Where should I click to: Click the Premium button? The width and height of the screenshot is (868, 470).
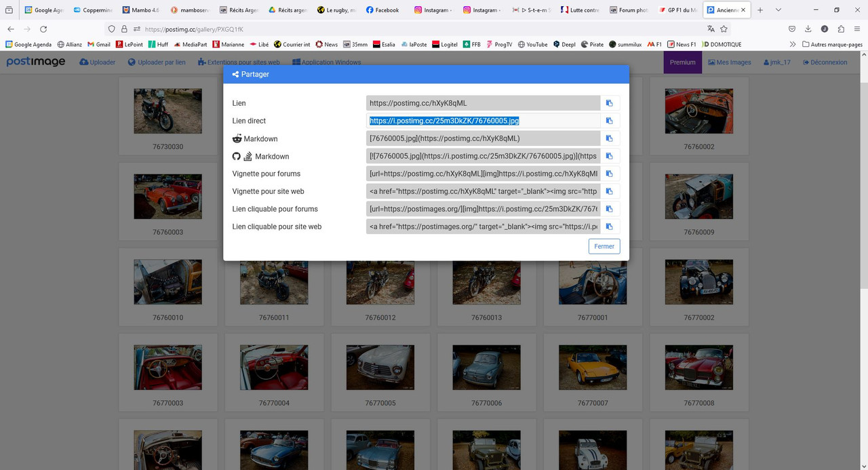pos(683,62)
